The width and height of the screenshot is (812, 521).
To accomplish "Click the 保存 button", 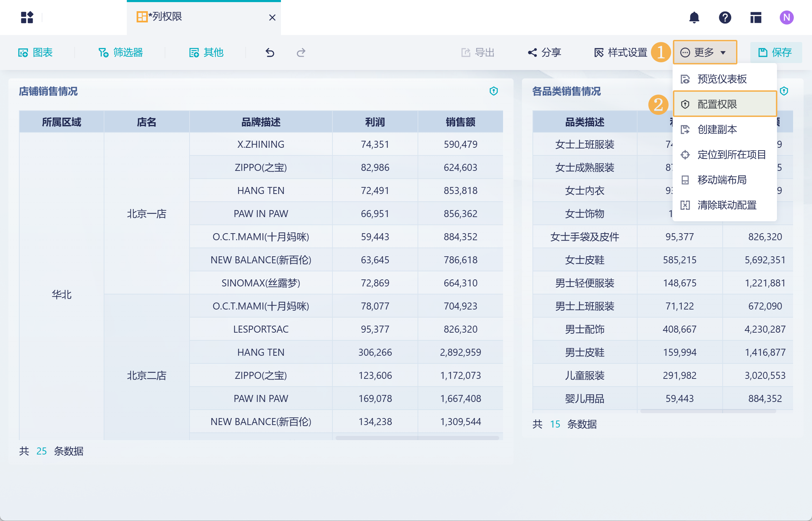I will click(x=776, y=53).
